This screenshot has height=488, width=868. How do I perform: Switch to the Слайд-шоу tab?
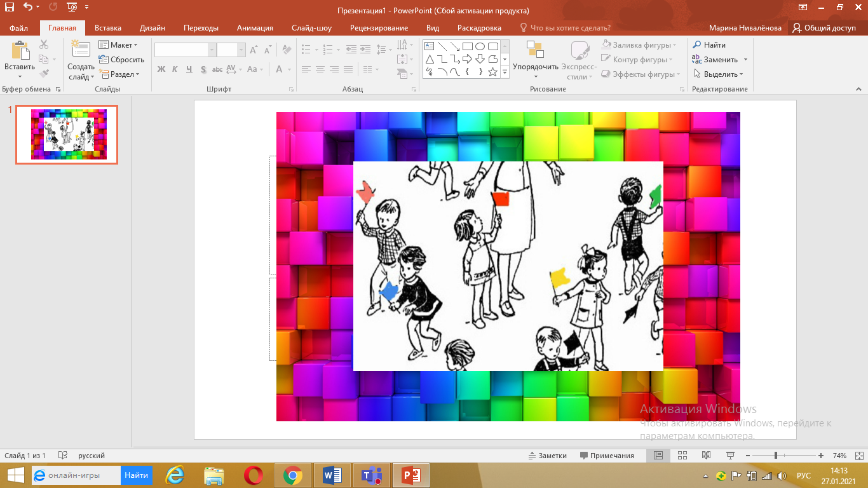tap(311, 28)
